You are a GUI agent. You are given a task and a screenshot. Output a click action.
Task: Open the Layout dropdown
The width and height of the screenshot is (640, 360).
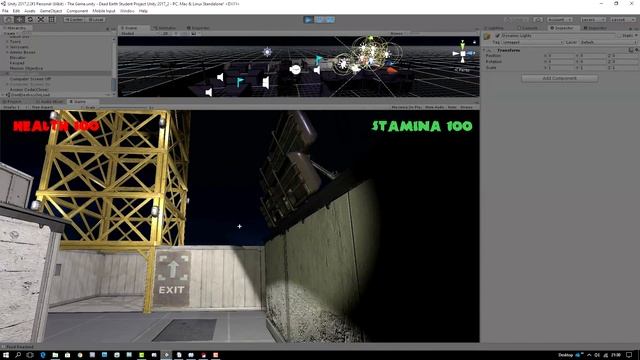point(622,20)
